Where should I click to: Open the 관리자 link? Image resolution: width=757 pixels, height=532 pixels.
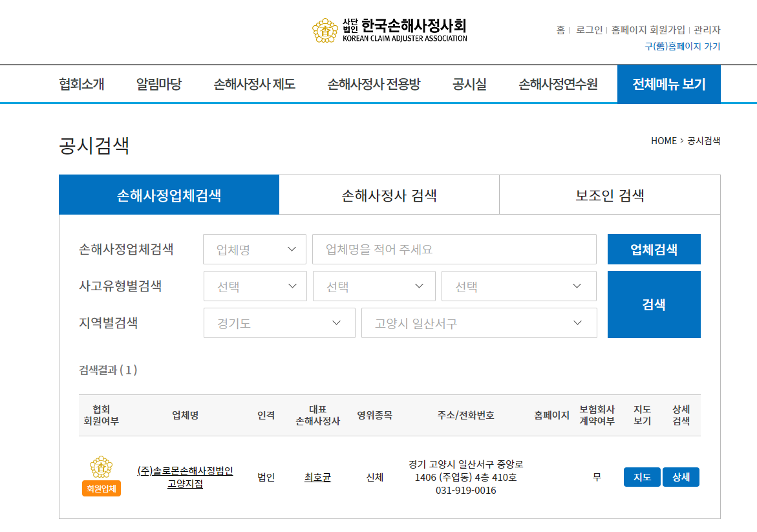(707, 30)
